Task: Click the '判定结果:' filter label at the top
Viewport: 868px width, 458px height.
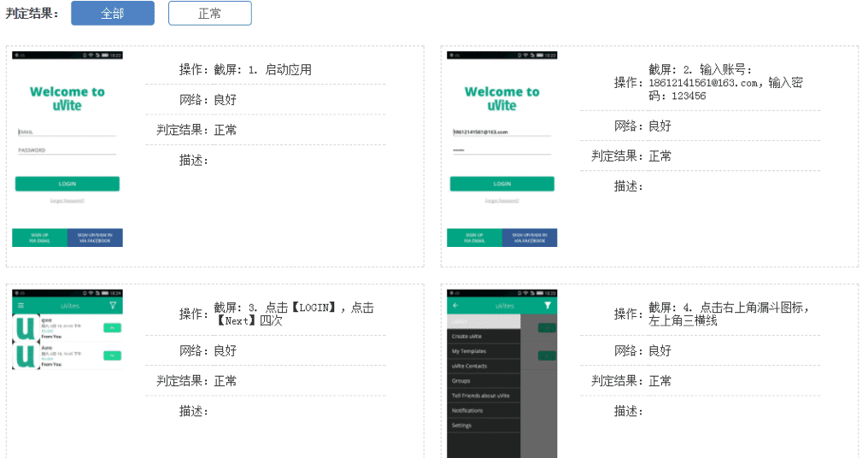Action: [x=32, y=14]
